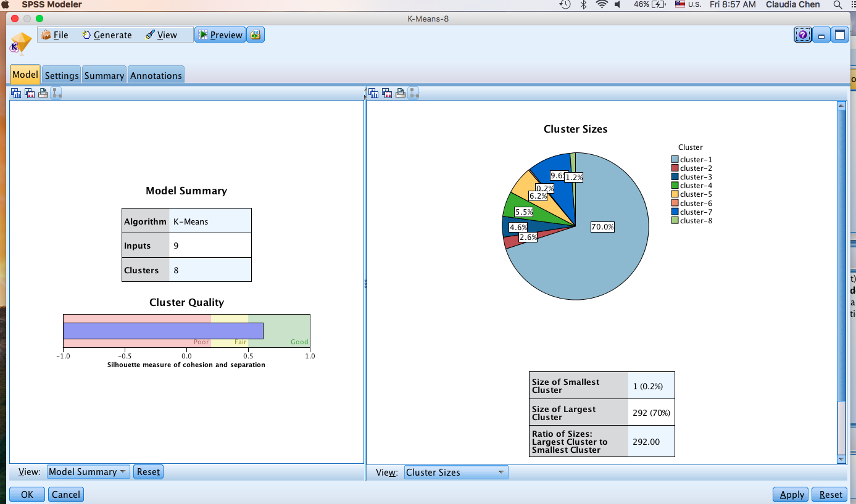Open the Generate menu
This screenshot has width=856, height=504.
(x=107, y=35)
